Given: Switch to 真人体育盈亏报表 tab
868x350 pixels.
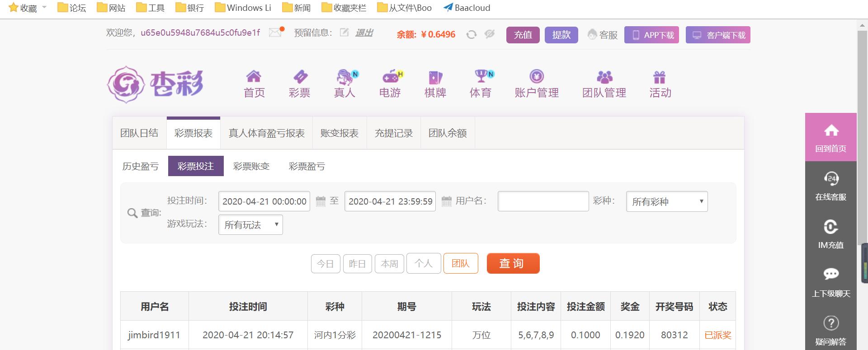Looking at the screenshot, I should coord(267,133).
